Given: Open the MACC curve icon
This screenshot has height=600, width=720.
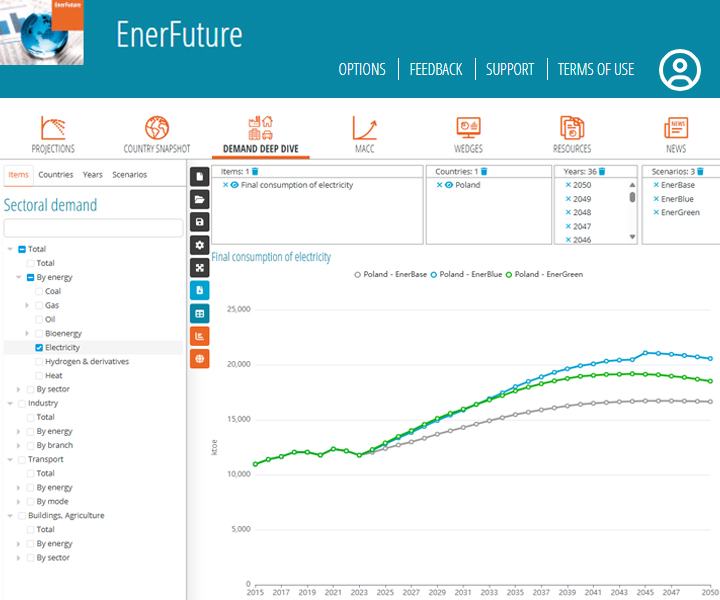Looking at the screenshot, I should pyautogui.click(x=364, y=128).
